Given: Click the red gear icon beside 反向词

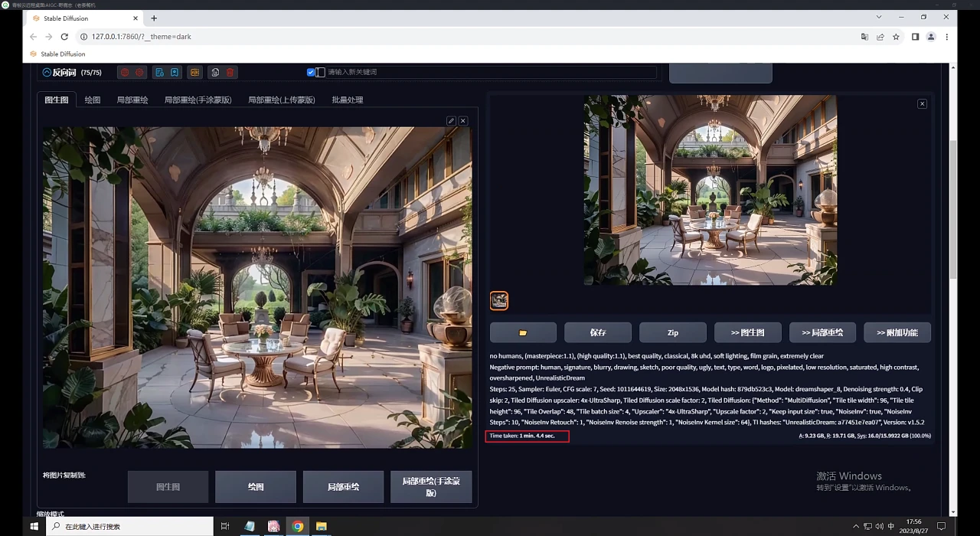Looking at the screenshot, I should [x=139, y=73].
